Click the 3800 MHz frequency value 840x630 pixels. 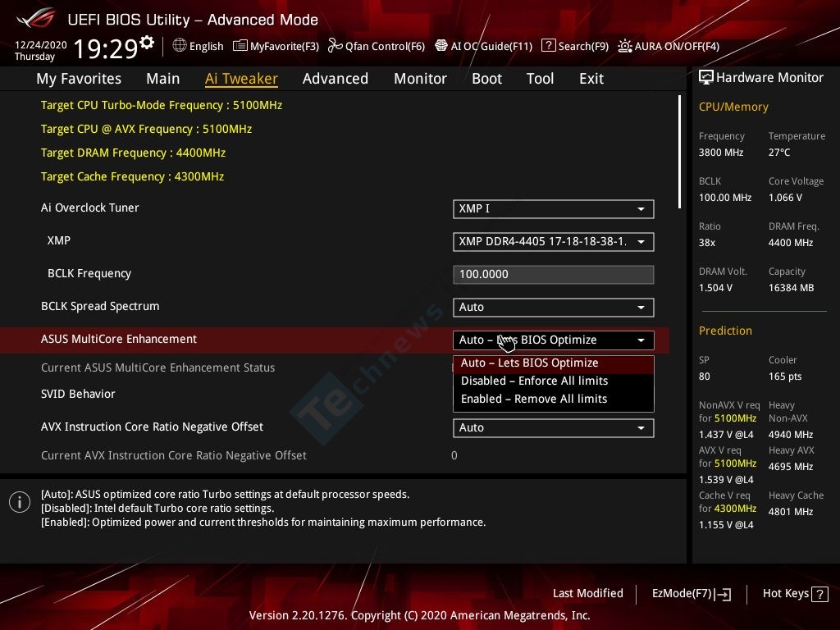[x=721, y=153]
